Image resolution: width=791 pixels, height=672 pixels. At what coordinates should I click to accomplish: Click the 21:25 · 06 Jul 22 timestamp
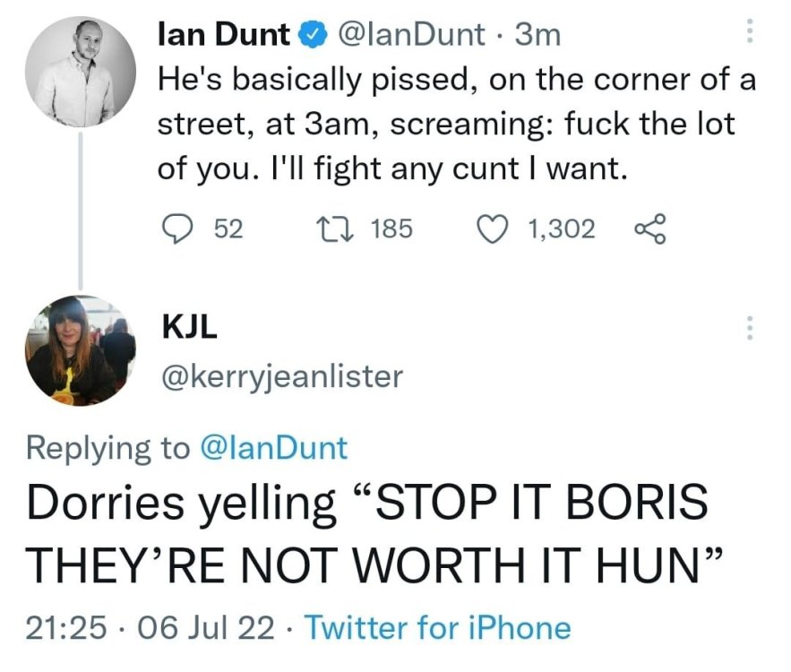pos(150,627)
